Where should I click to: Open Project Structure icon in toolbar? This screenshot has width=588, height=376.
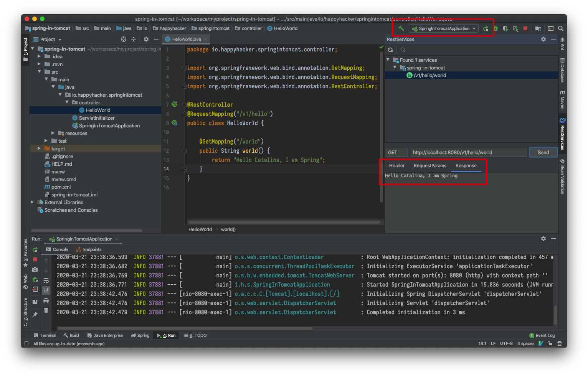coord(538,28)
